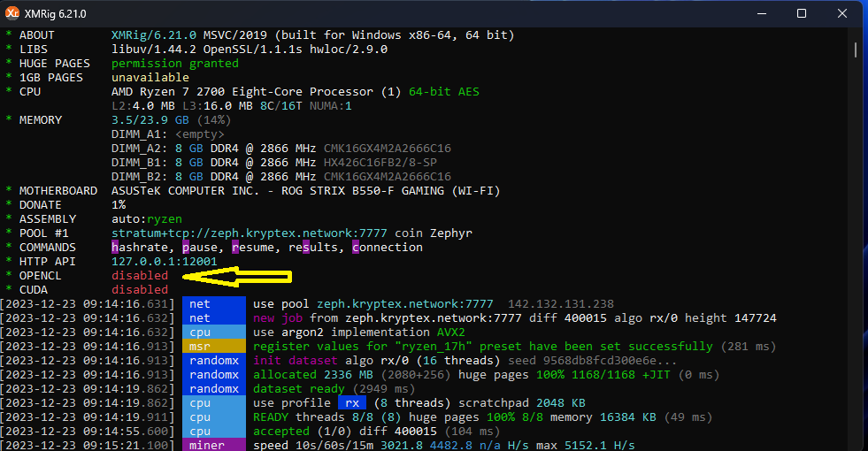
Task: Click the 'resume' command word
Action: (253, 248)
